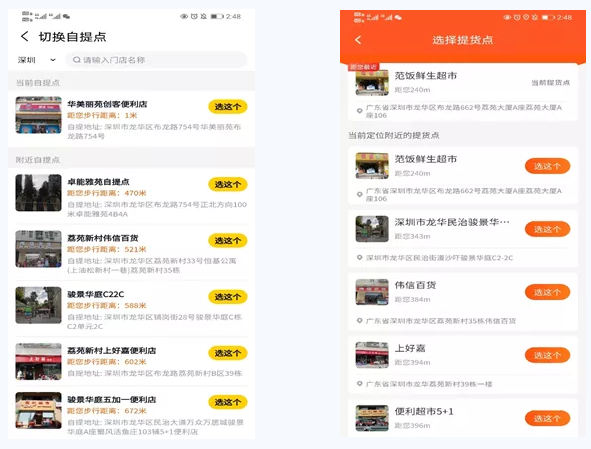The image size is (591, 449).
Task: Tap location pin under 伟信百货 address
Action: pyautogui.click(x=360, y=321)
